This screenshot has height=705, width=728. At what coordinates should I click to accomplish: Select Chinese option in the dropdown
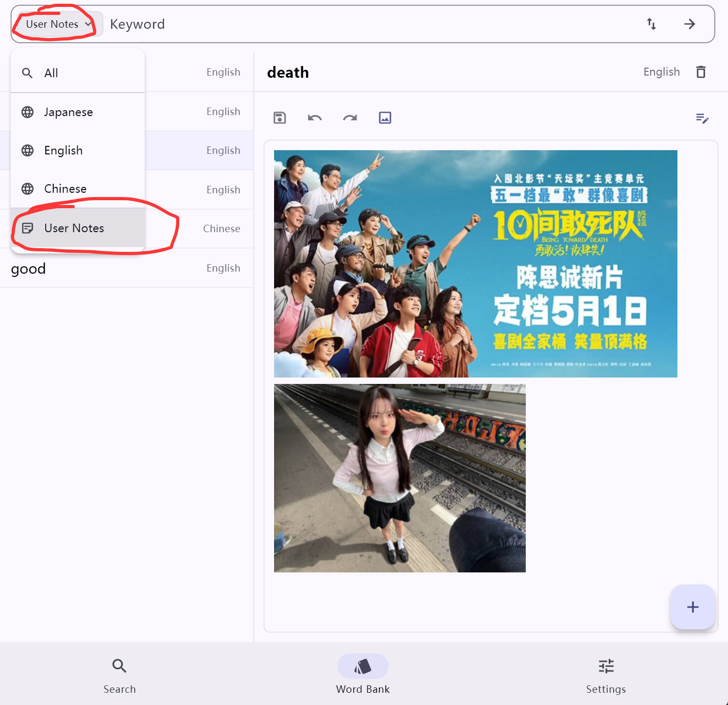click(x=78, y=188)
